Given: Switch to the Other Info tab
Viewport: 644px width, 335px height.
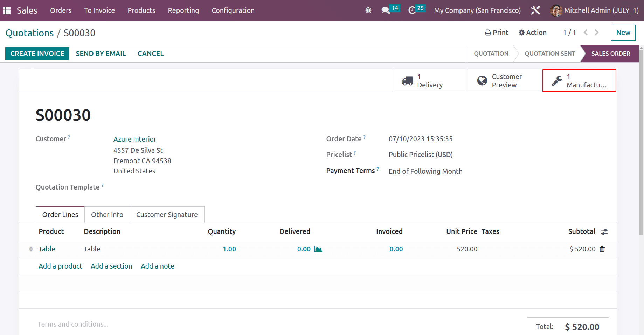Looking at the screenshot, I should point(107,215).
